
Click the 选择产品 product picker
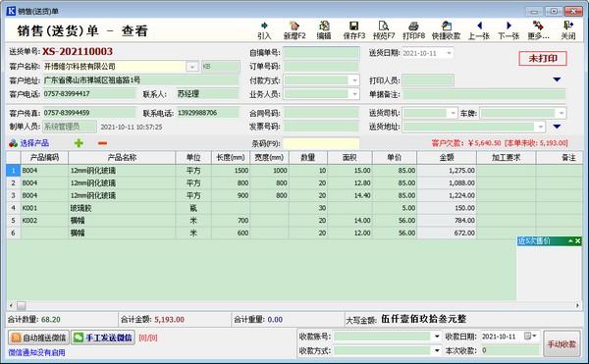click(x=28, y=143)
